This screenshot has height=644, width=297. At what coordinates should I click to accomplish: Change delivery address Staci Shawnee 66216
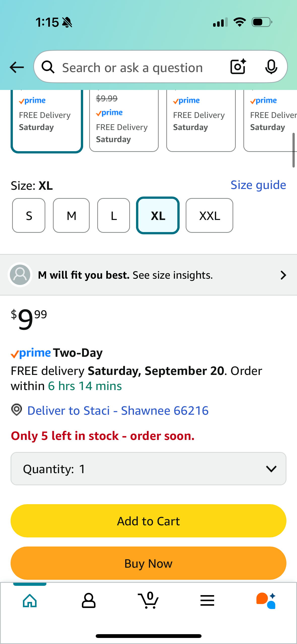118,411
